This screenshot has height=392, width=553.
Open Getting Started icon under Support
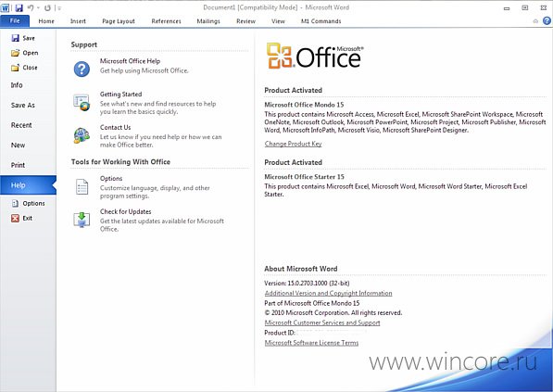(x=82, y=102)
